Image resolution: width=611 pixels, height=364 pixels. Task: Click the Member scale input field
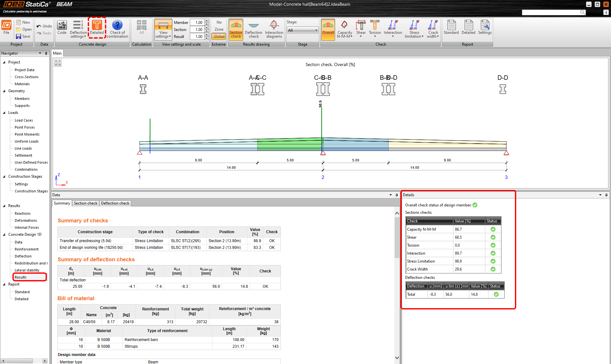197,23
